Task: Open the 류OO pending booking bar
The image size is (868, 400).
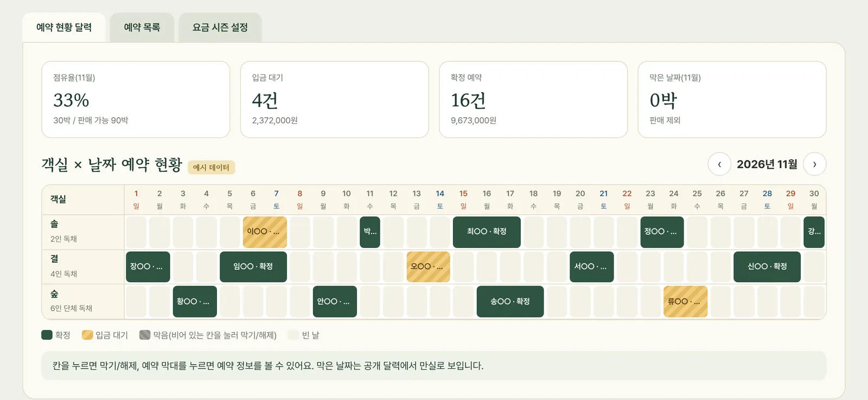Action: point(686,302)
